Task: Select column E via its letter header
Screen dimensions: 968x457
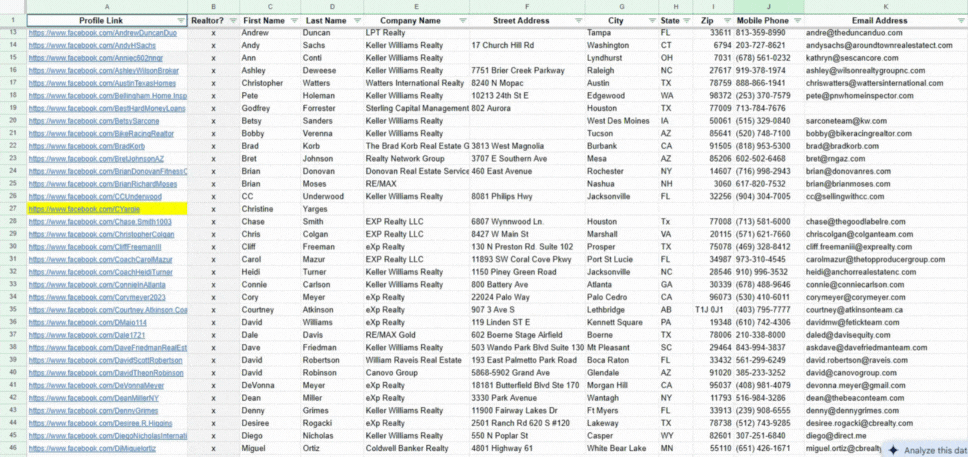Action: click(x=415, y=6)
